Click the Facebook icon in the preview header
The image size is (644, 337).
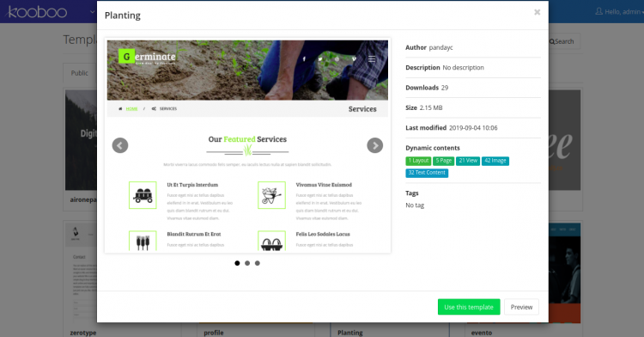point(304,59)
